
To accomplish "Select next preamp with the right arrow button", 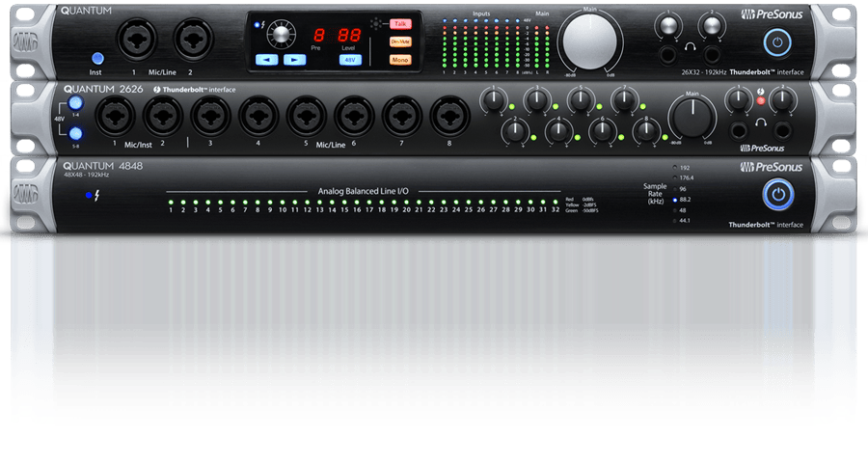I will click(x=294, y=59).
